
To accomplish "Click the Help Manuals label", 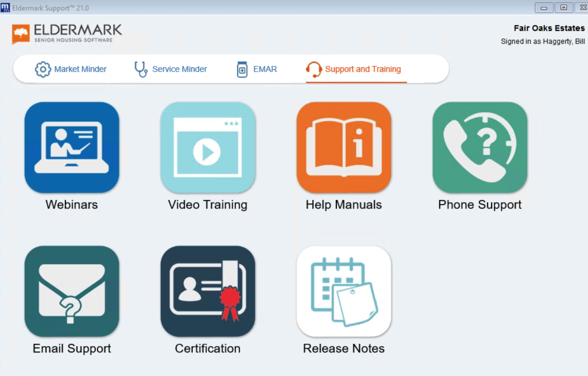I will click(x=344, y=205).
